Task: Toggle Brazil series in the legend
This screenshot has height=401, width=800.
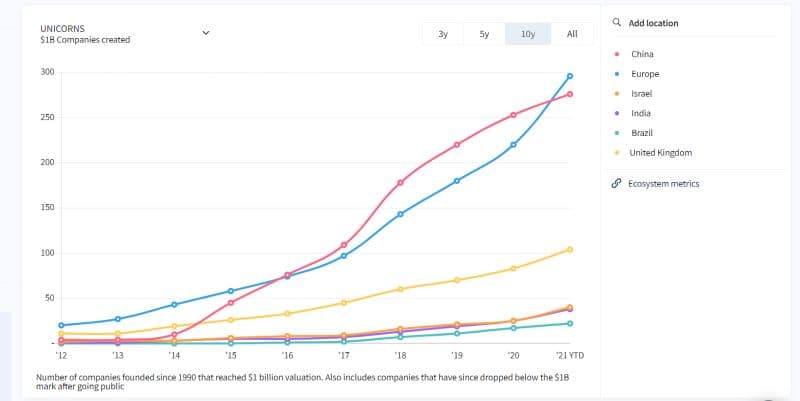Action: point(642,133)
